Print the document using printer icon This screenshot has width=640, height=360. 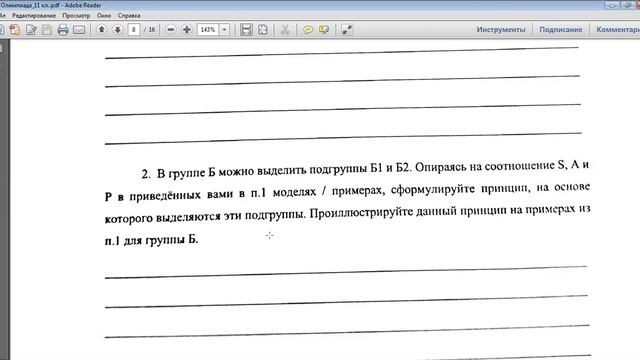pyautogui.click(x=63, y=30)
